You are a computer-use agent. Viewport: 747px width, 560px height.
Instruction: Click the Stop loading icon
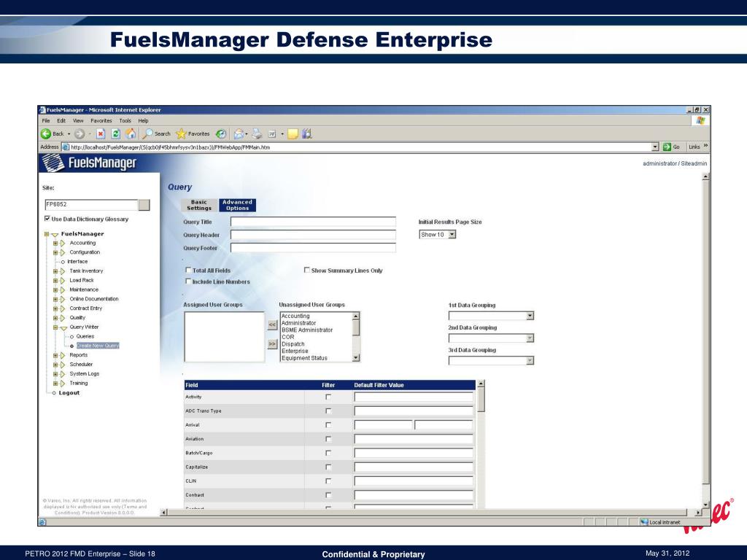click(101, 134)
